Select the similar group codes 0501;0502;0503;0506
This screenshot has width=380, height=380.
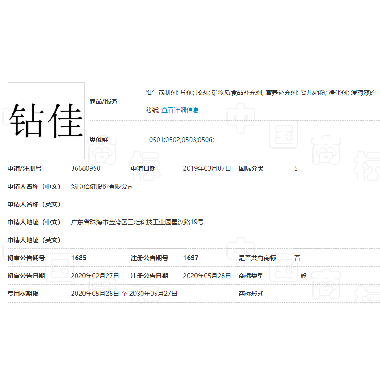(x=181, y=140)
